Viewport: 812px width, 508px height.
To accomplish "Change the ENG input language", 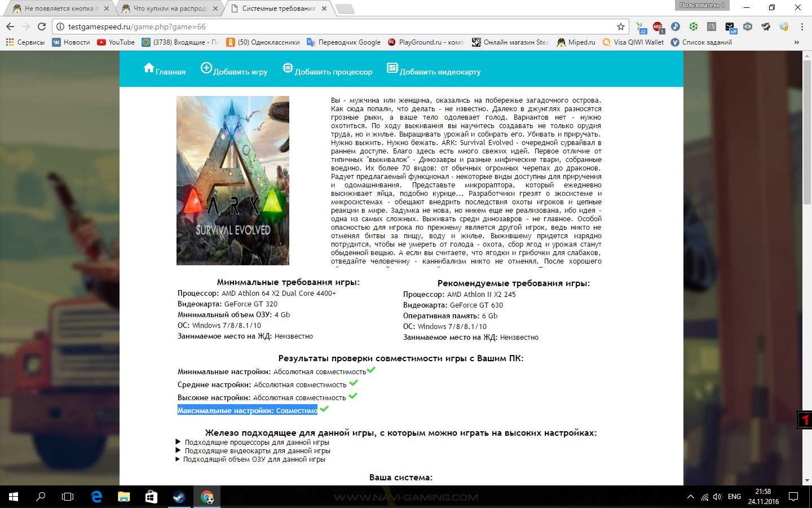I will pos(734,497).
